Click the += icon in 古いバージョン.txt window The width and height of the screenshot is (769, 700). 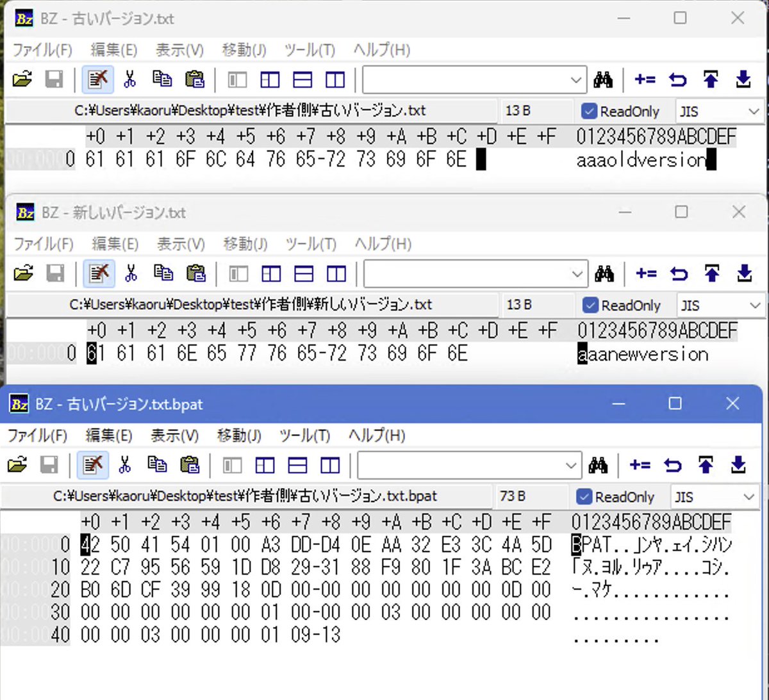[645, 79]
